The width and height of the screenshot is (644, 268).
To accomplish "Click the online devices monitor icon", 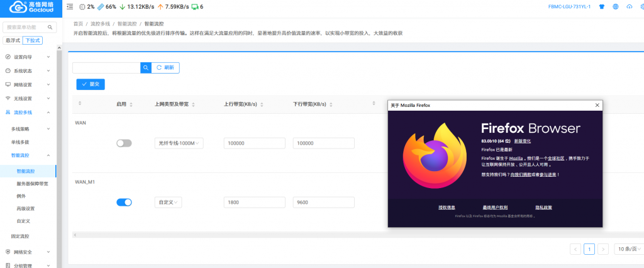I will click(194, 6).
